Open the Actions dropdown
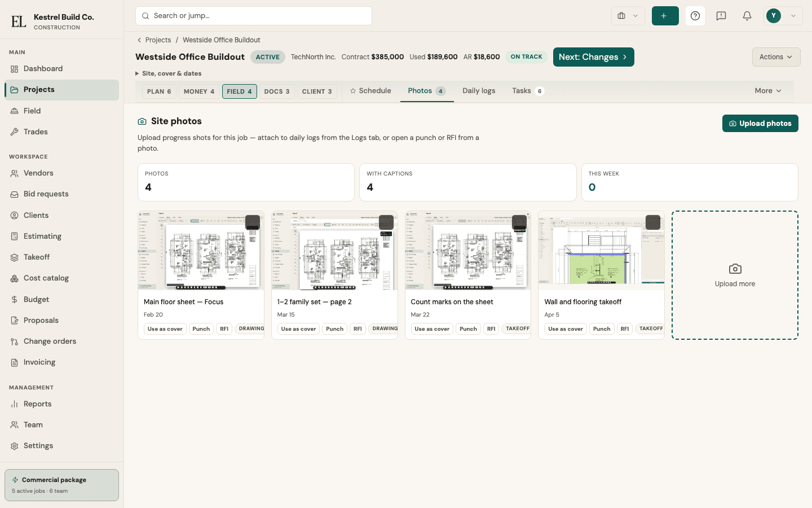 (776, 57)
